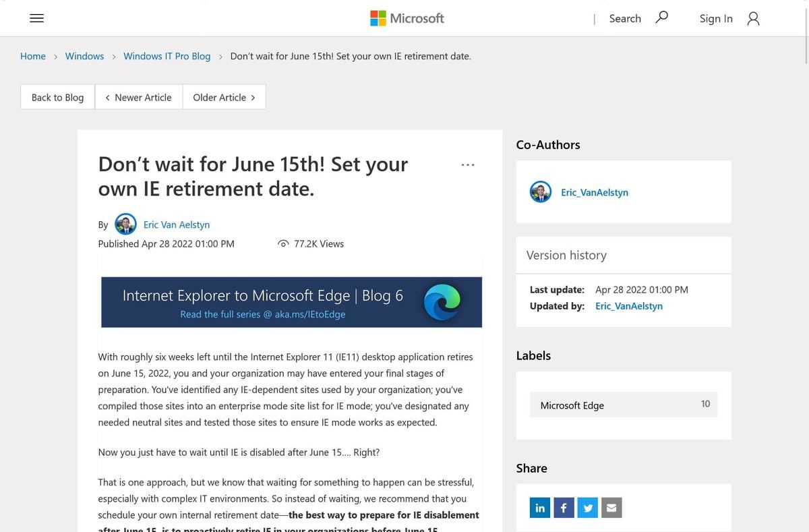Click the Search text label
This screenshot has width=809, height=532.
[x=625, y=18]
